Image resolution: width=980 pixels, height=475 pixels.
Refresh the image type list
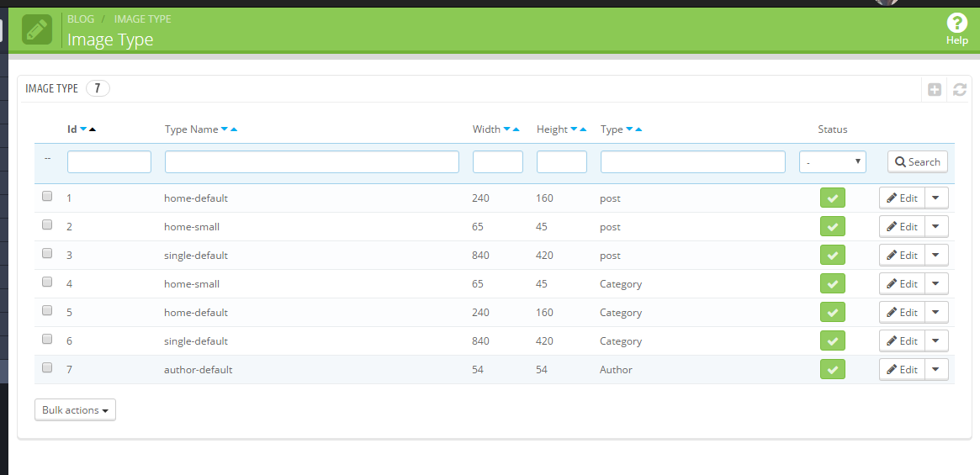tap(959, 90)
